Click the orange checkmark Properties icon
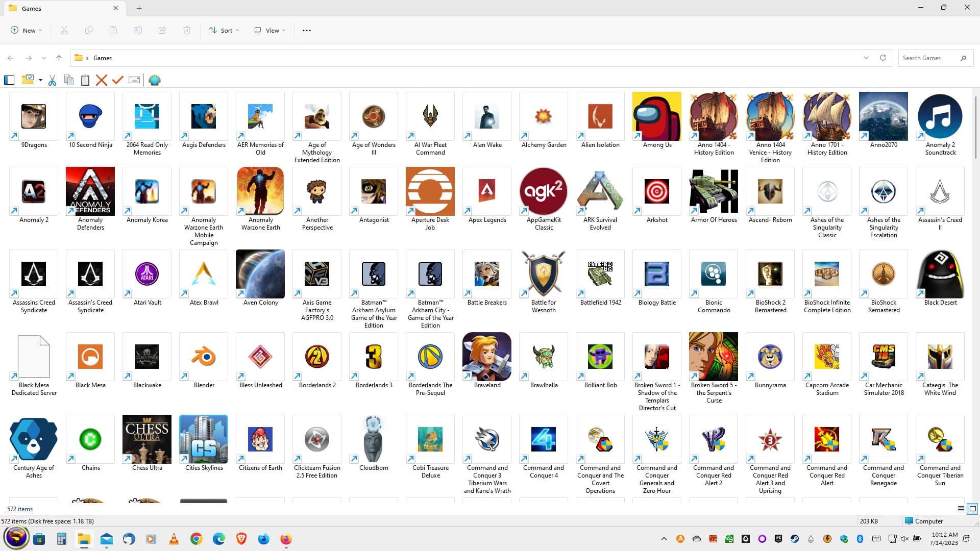 (x=118, y=80)
